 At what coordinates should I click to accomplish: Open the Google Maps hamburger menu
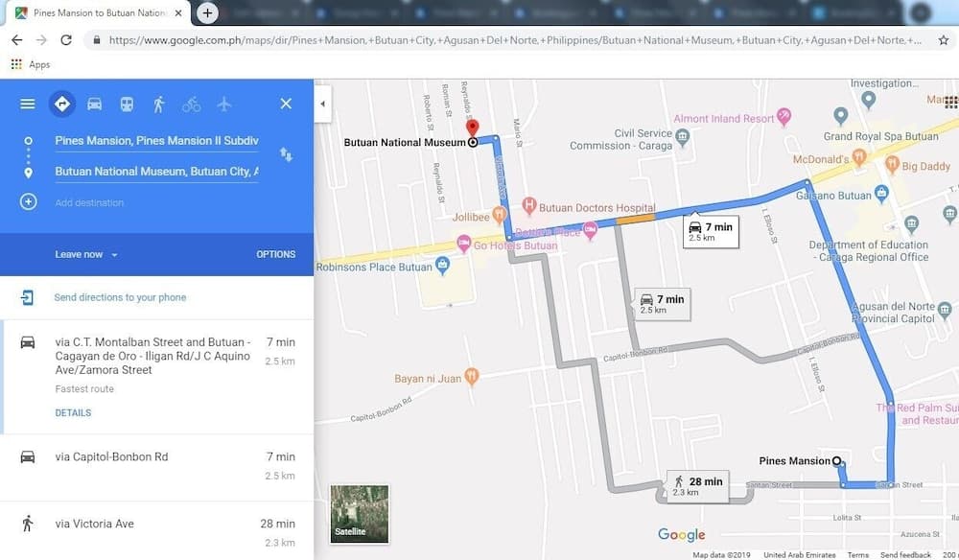[x=28, y=104]
